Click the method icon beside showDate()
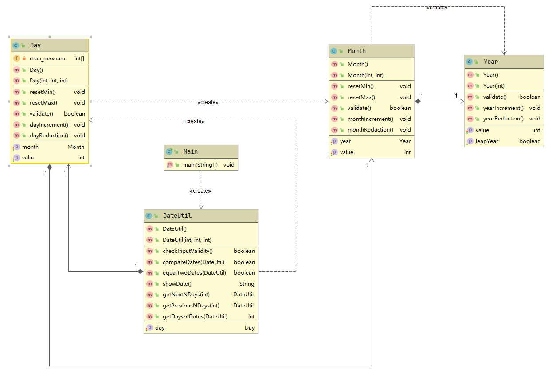The height and width of the screenshot is (392, 556). point(149,283)
